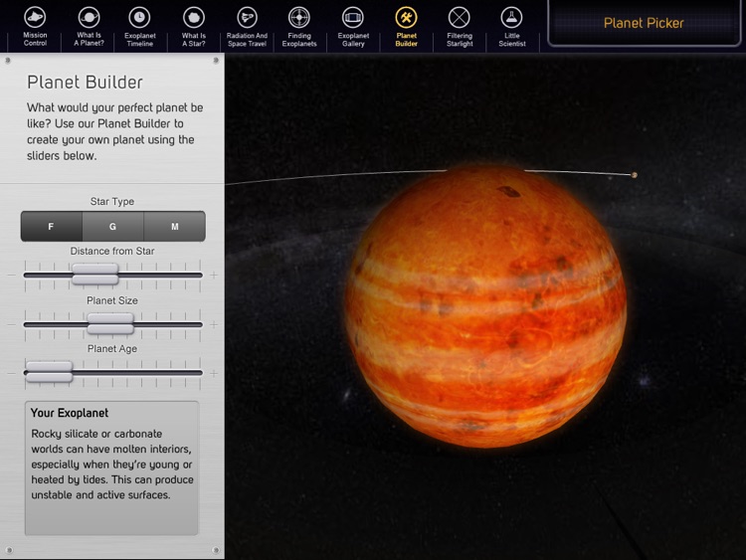Open the Exoplanet Timeline clock icon
The height and width of the screenshot is (560, 746).
pos(139,18)
